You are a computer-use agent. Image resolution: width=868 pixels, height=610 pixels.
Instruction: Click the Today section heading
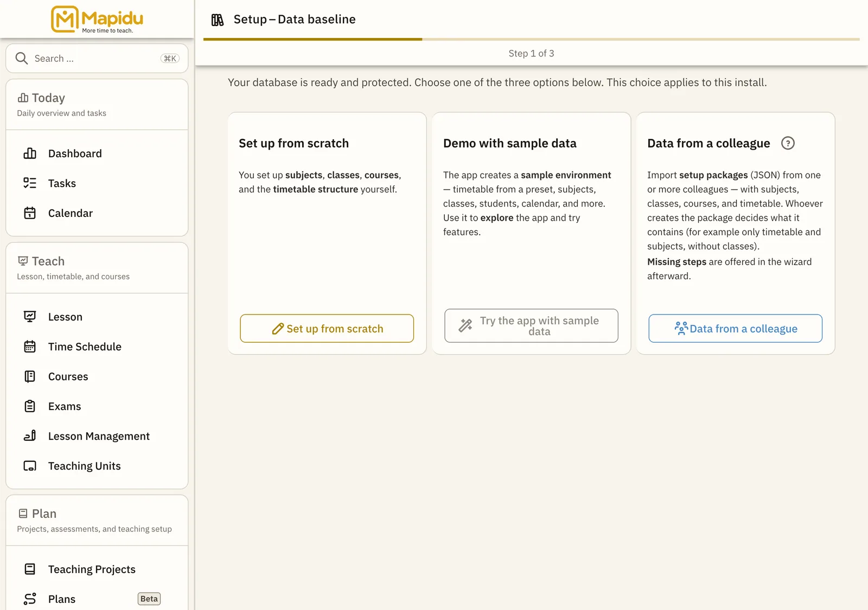point(48,98)
